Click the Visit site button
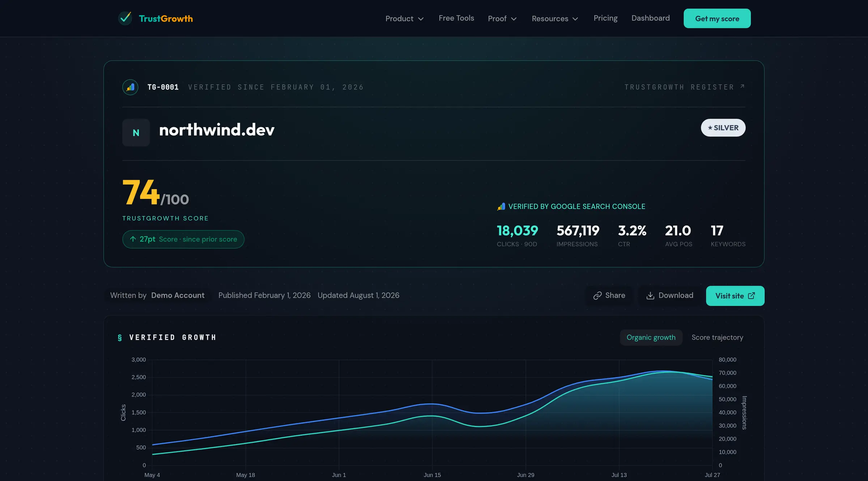This screenshot has width=868, height=481. coord(735,296)
